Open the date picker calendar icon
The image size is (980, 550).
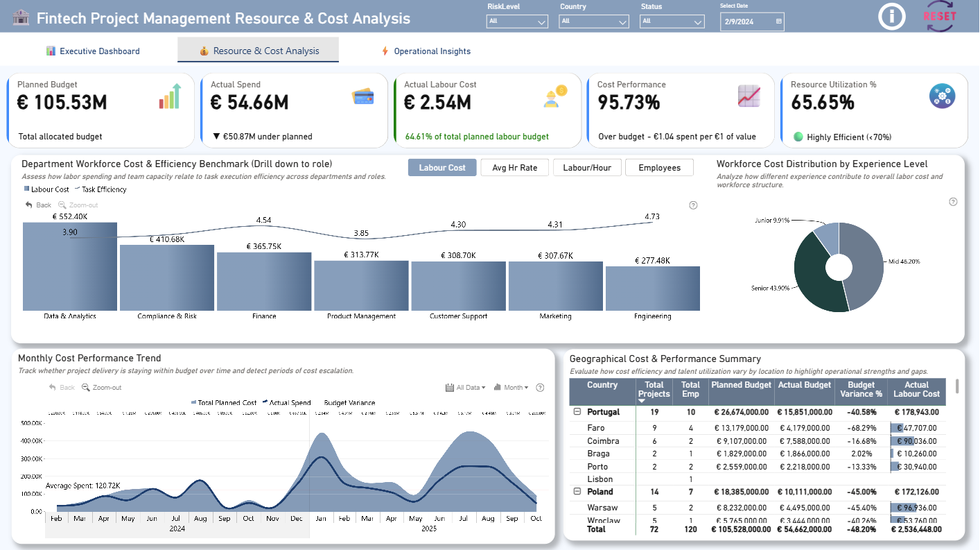[779, 22]
